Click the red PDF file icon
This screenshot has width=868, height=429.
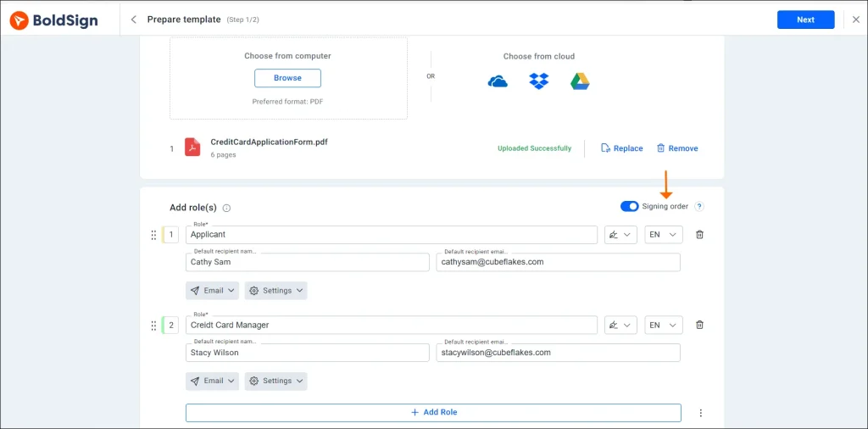192,148
